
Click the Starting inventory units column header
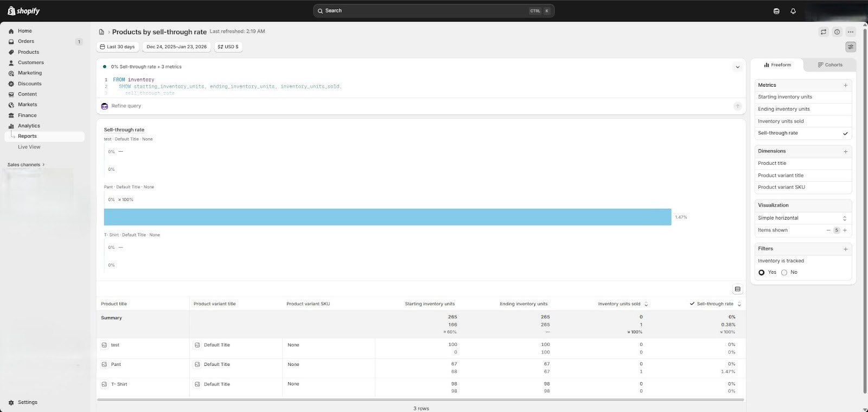[x=430, y=304]
